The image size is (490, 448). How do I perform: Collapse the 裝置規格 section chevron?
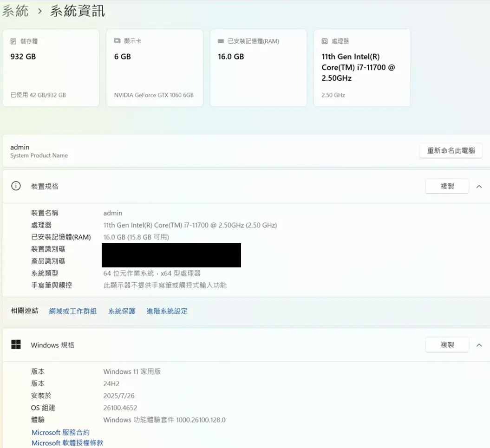(479, 187)
